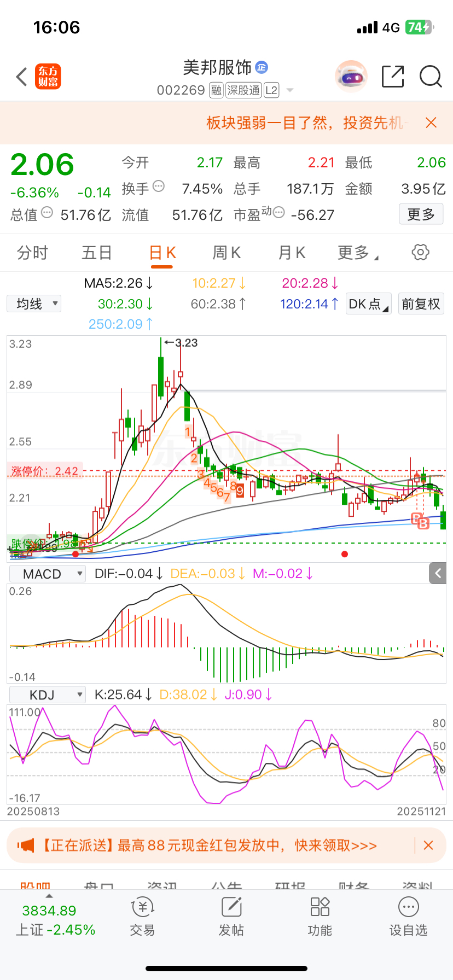Open 功能 functions icon
The height and width of the screenshot is (980, 453).
pos(320,917)
